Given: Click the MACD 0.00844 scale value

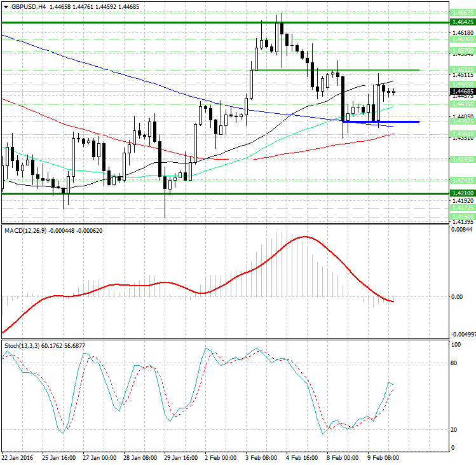Looking at the screenshot, I should coord(462,230).
